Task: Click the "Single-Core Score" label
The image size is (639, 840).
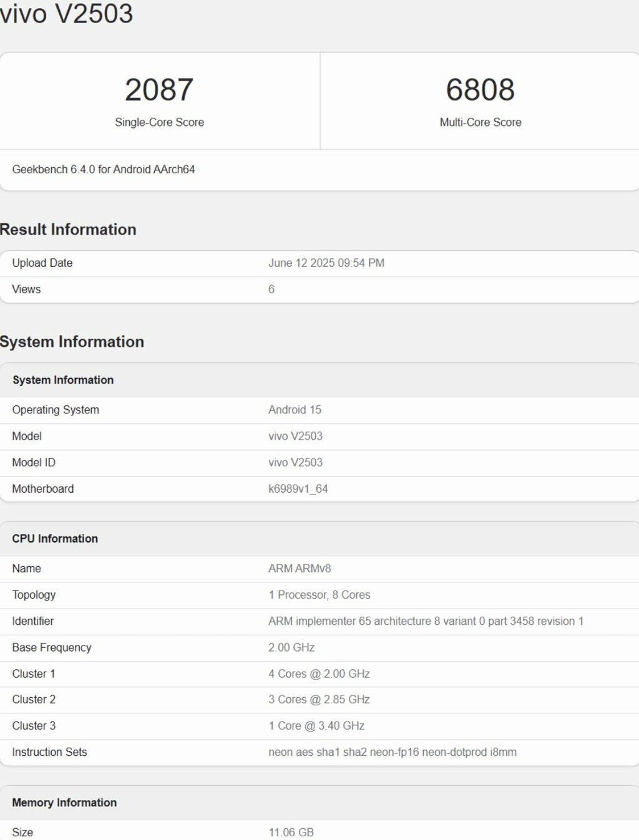Action: click(159, 122)
